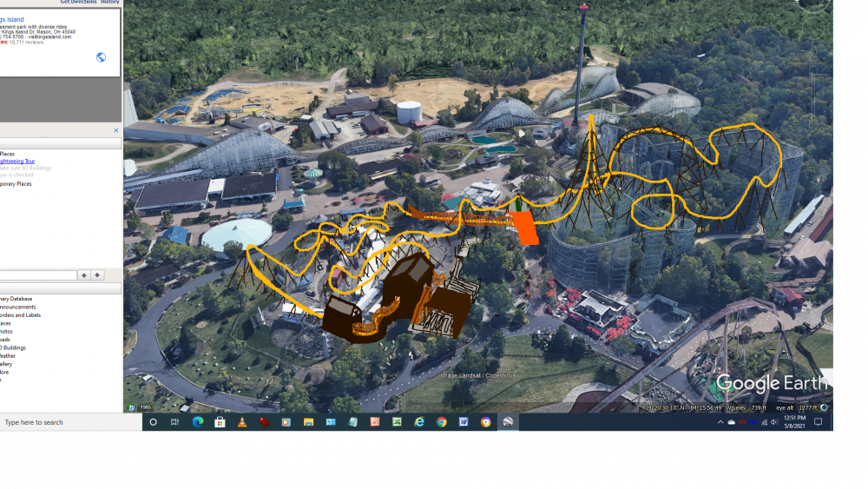Select the Gallery layer

pyautogui.click(x=6, y=364)
